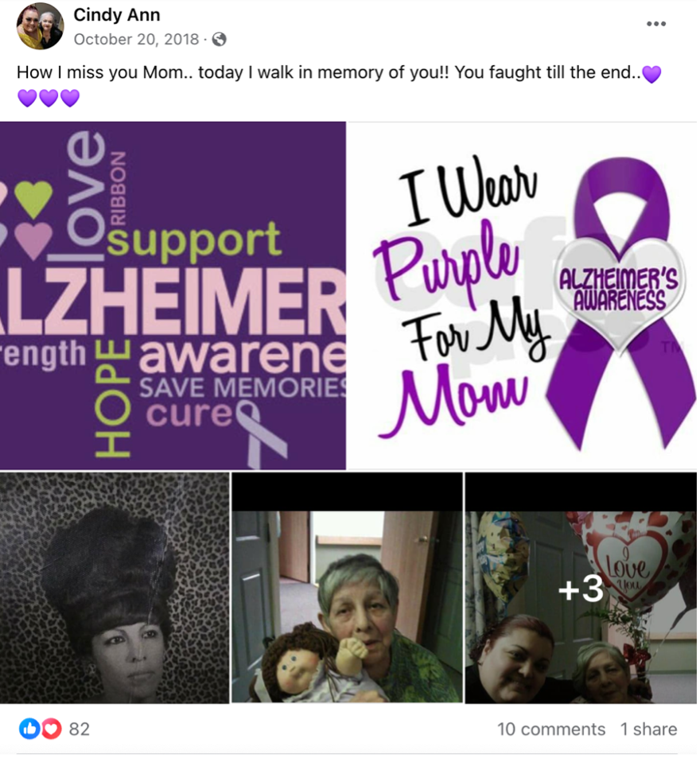Open Cindy Ann's profile name link
Image resolution: width=700 pixels, height=758 pixels.
click(116, 15)
